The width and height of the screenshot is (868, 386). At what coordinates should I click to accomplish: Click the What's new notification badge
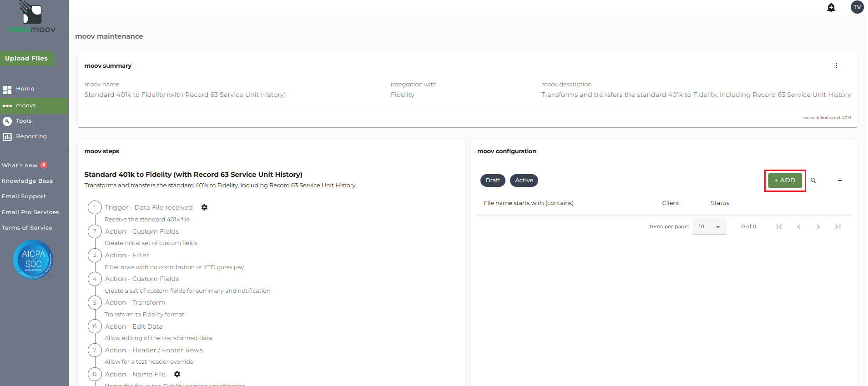[x=44, y=165]
